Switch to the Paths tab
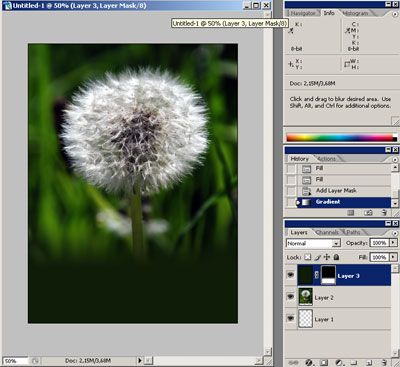 pyautogui.click(x=353, y=232)
